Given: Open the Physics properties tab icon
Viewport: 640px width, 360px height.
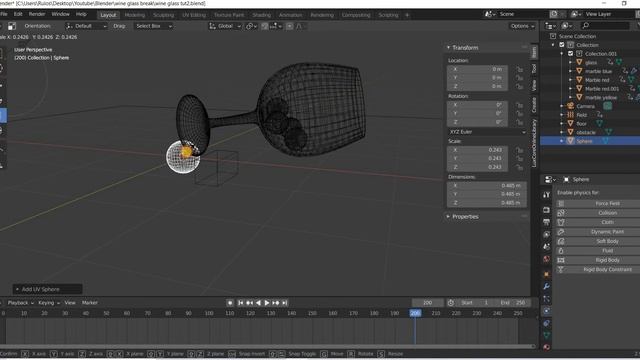Looking at the screenshot, I should click(546, 311).
